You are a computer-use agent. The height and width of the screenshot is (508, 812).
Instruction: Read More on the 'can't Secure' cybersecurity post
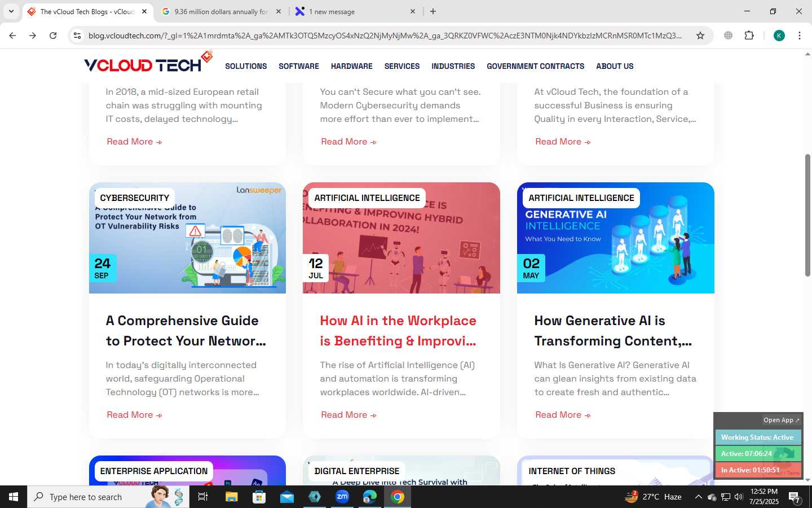pyautogui.click(x=348, y=142)
